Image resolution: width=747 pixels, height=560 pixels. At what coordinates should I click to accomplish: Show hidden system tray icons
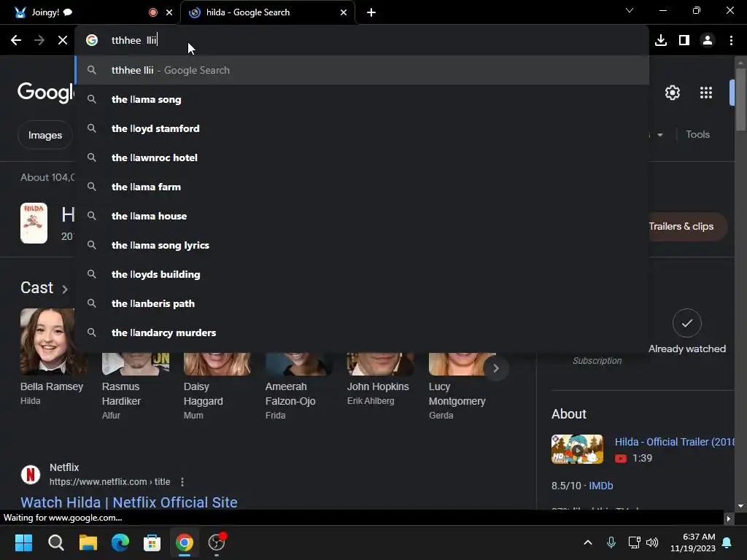[588, 542]
